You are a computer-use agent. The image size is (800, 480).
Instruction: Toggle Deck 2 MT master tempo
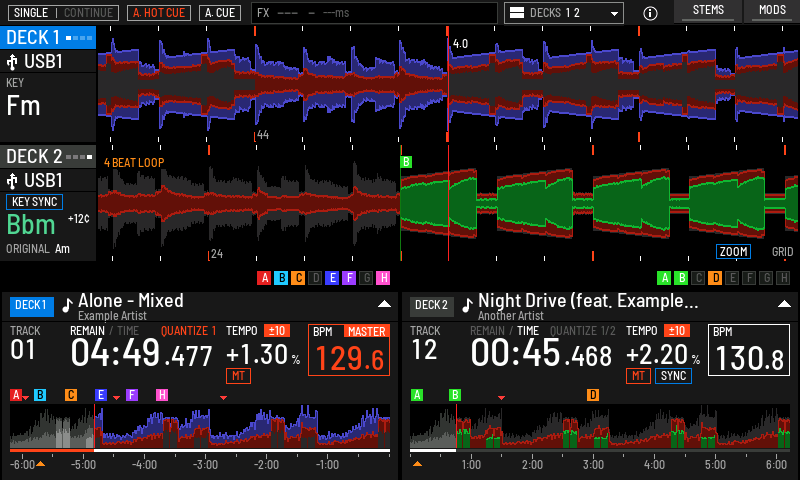(x=638, y=376)
